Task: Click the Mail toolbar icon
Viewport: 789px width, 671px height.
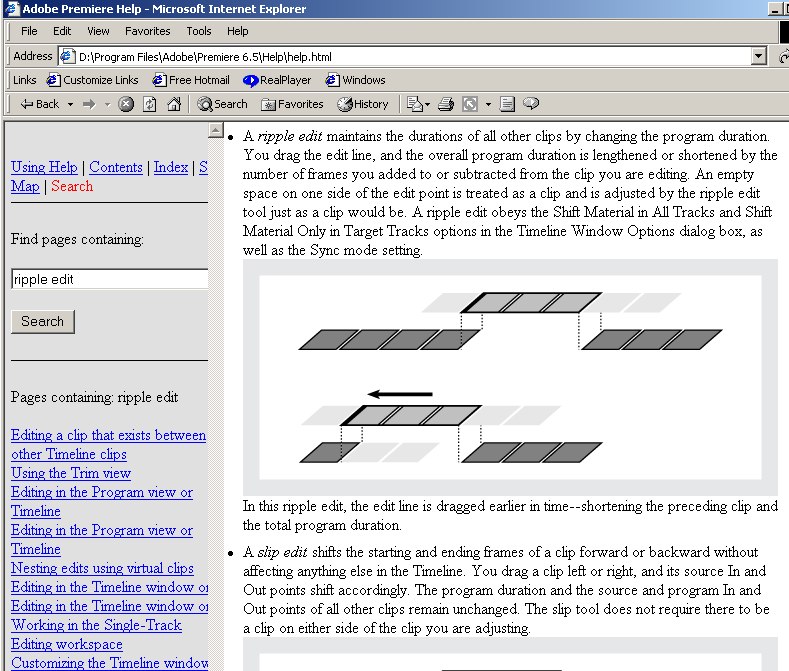Action: point(415,104)
